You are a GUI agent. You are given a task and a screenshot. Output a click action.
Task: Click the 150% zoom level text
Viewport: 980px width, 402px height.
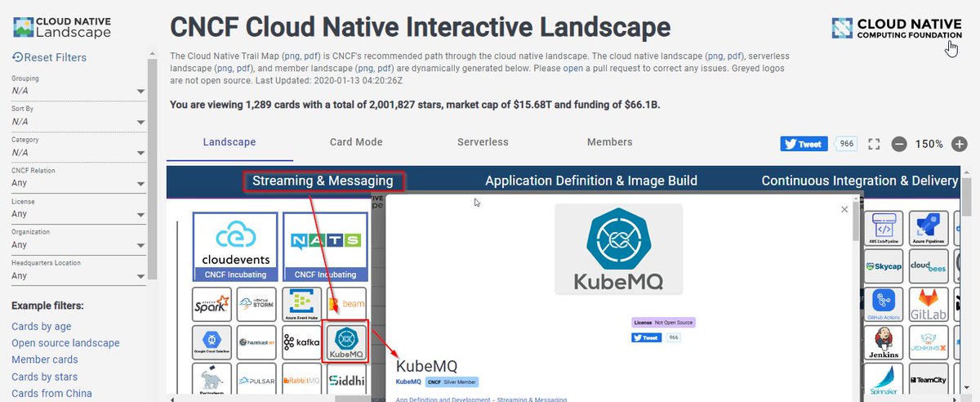pyautogui.click(x=929, y=144)
